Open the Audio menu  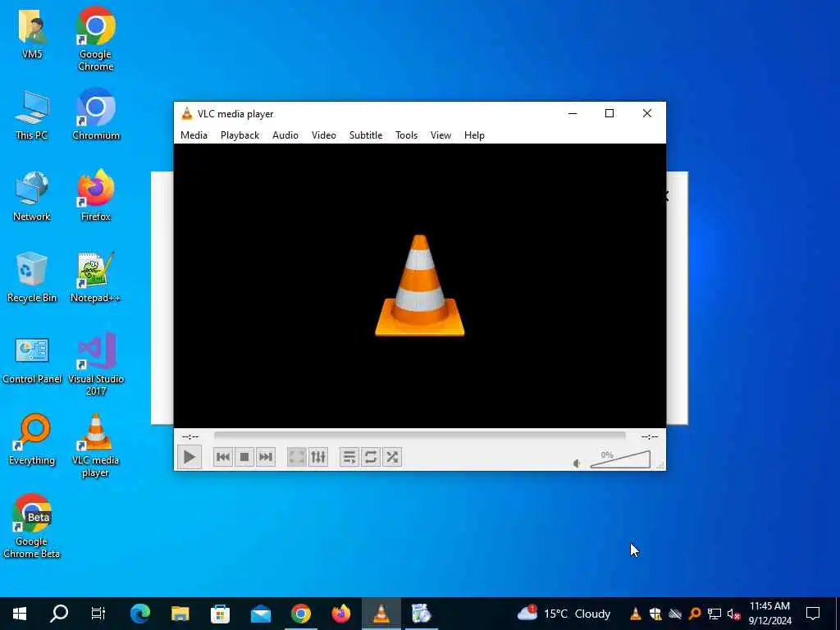pos(285,135)
